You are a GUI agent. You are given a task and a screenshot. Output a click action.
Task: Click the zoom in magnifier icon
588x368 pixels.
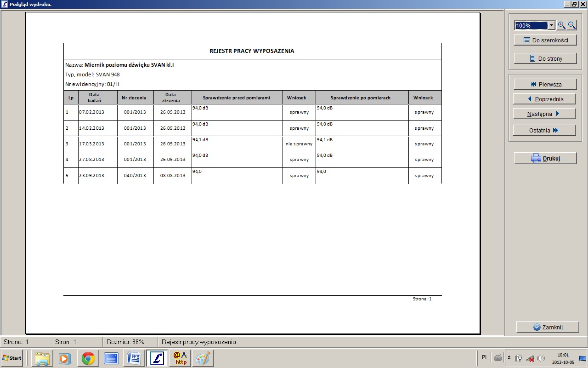point(561,25)
